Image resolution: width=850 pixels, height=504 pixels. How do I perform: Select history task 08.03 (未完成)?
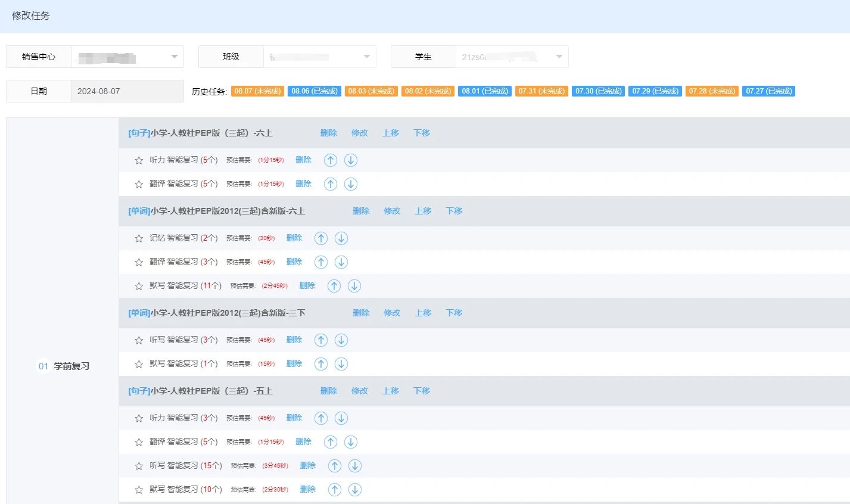tap(371, 91)
